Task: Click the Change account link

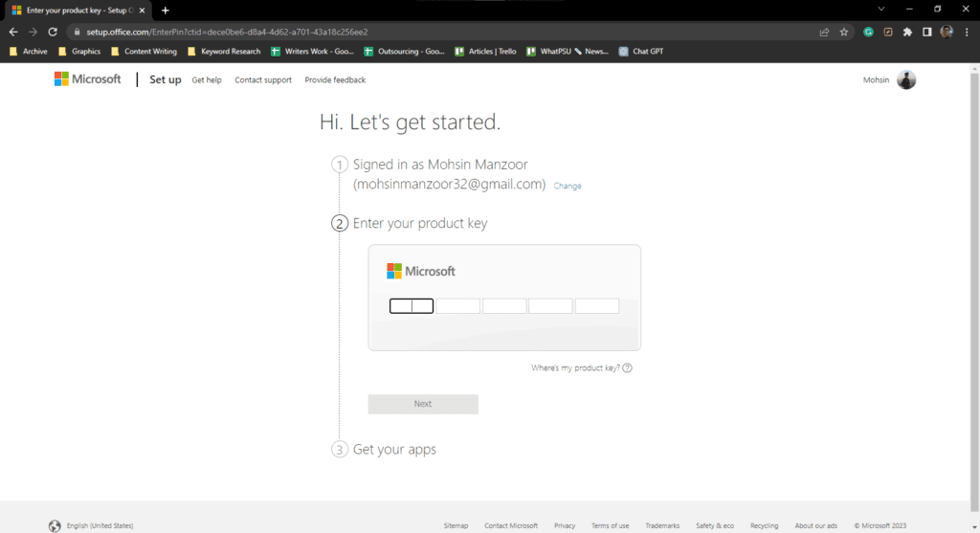Action: coord(568,187)
